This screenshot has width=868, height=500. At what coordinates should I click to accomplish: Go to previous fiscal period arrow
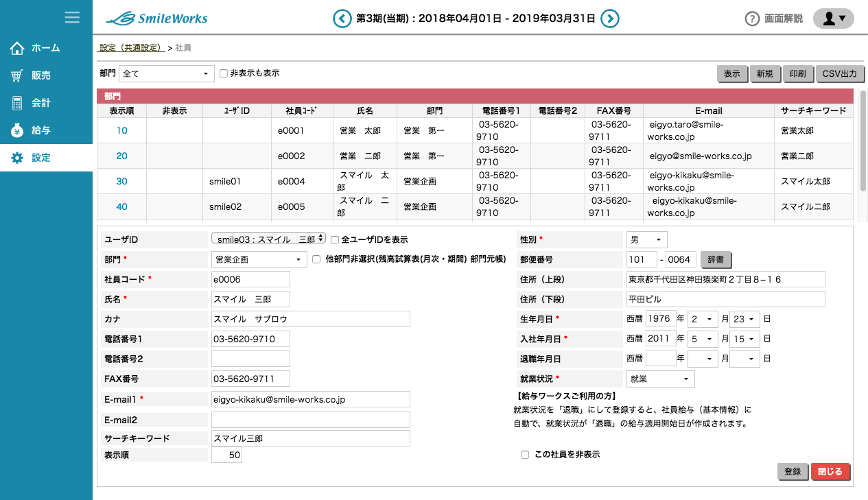point(342,19)
